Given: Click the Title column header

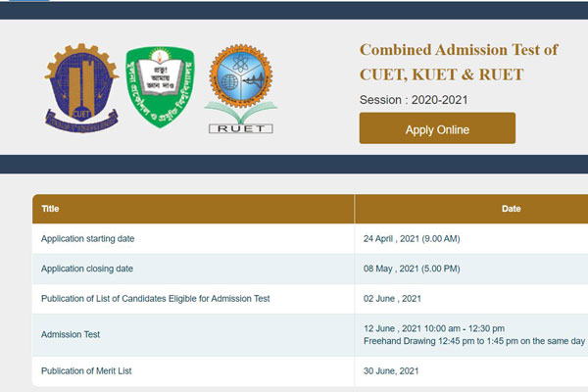Looking at the screenshot, I should click(50, 209).
